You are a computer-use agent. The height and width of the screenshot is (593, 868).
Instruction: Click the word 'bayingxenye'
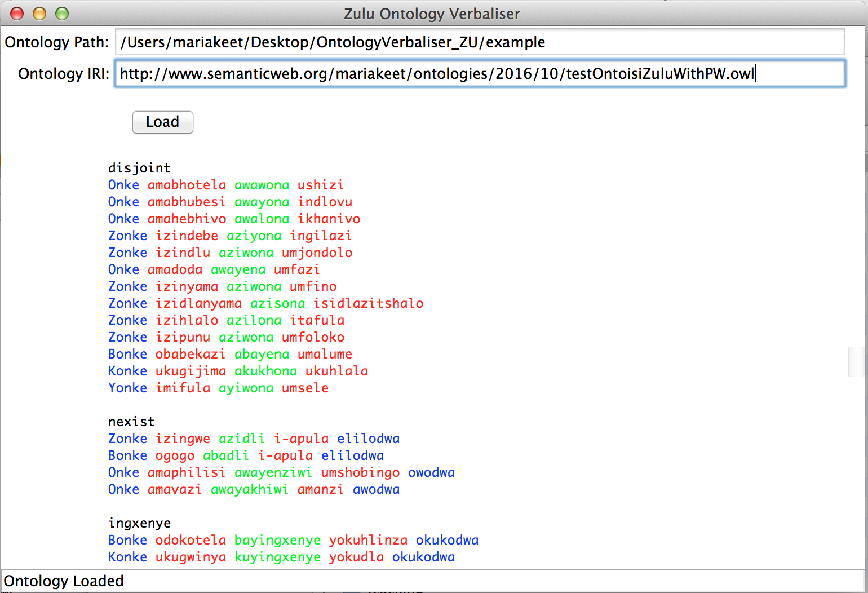click(277, 541)
